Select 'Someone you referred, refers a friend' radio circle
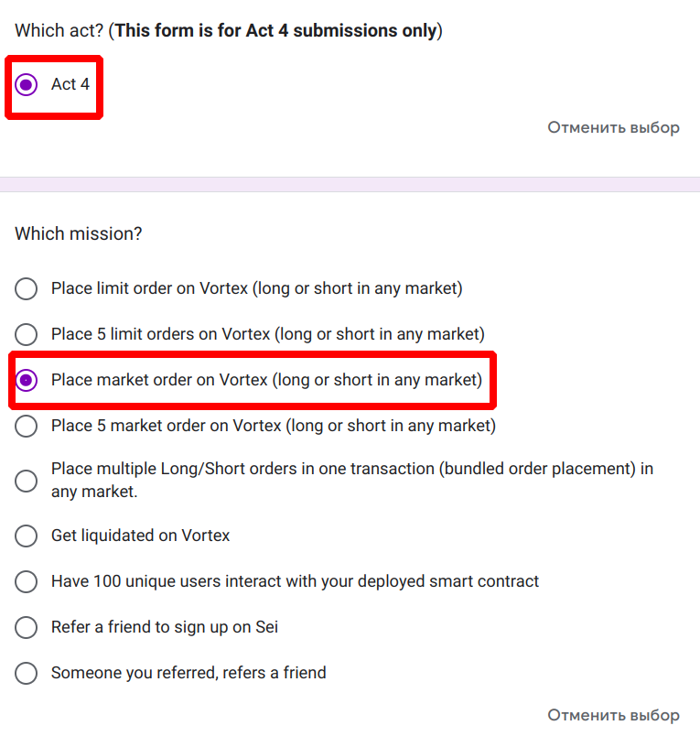700x747 pixels. pyautogui.click(x=27, y=673)
